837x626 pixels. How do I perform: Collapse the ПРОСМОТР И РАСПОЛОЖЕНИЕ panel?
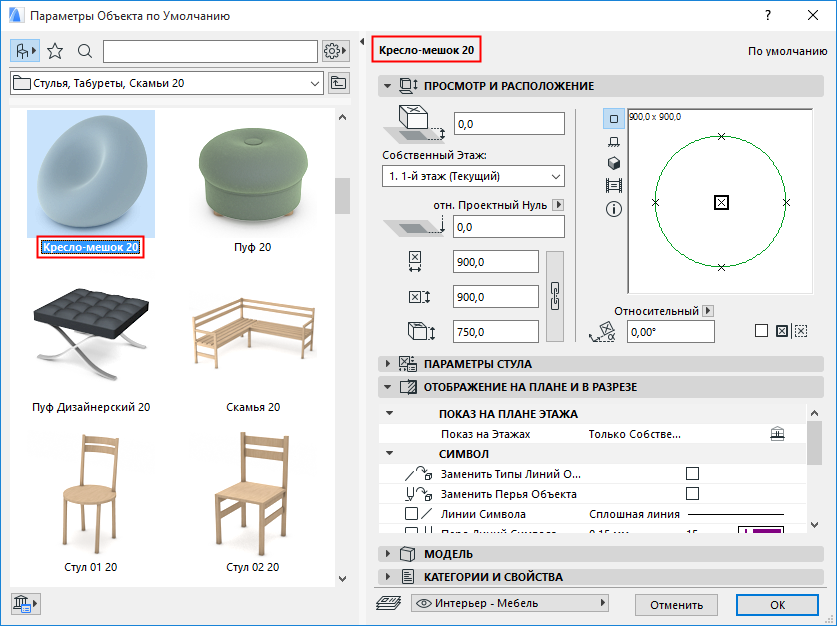coord(388,86)
